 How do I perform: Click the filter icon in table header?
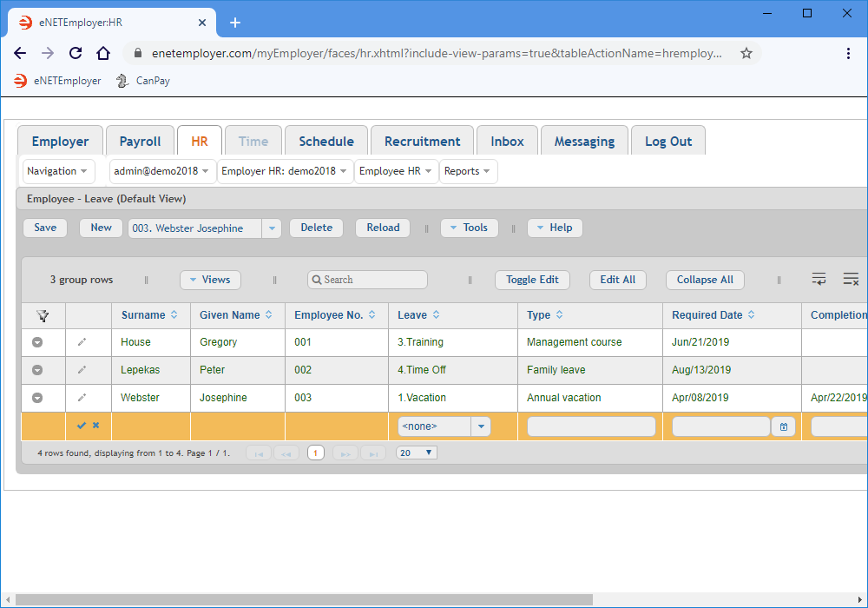coord(43,315)
